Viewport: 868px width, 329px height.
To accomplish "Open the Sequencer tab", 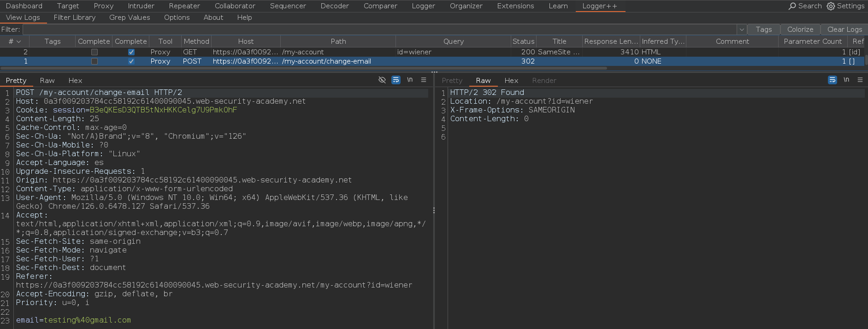I will click(x=288, y=6).
